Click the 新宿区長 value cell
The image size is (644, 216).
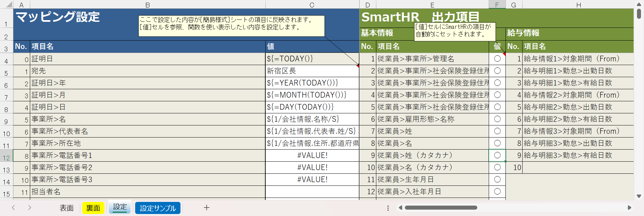[x=312, y=71]
